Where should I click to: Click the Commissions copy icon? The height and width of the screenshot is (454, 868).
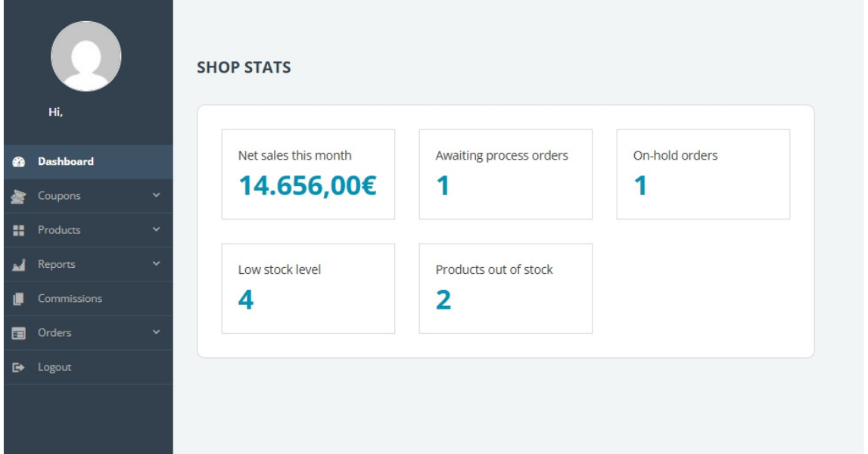19,299
